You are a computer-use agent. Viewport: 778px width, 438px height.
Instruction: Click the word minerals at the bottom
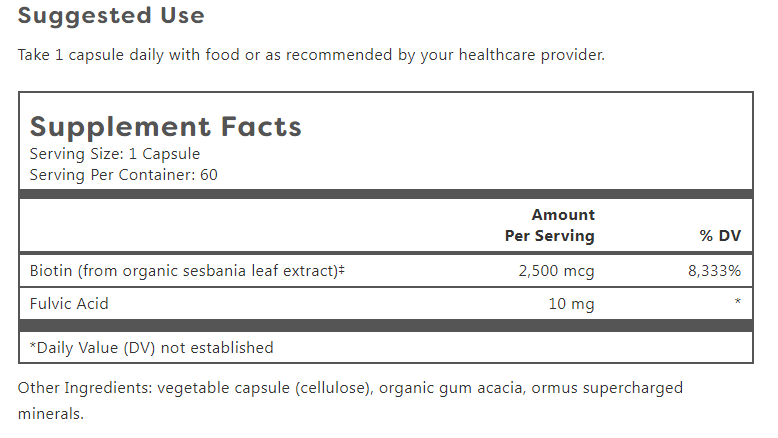click(x=51, y=414)
